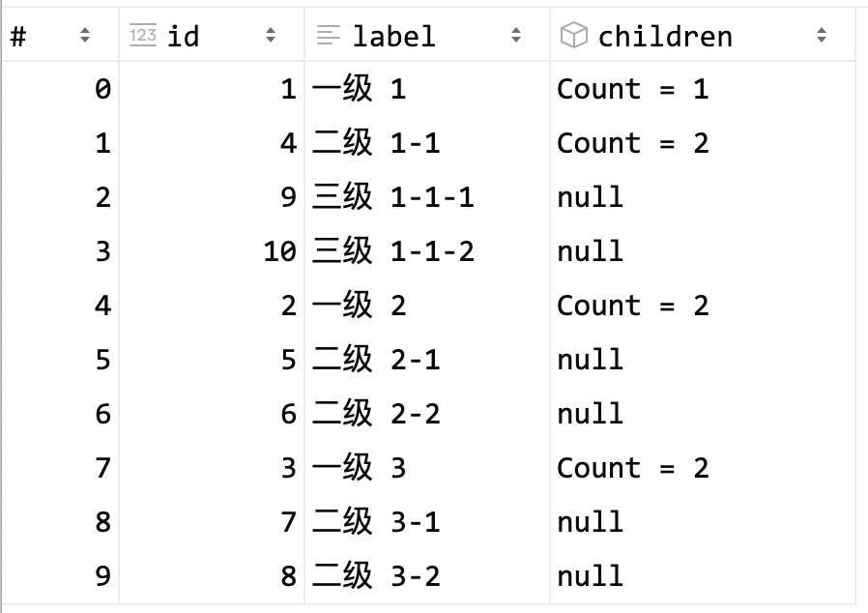Click the null children cell for 二级 2-1
Screen dimensions: 868x613
(703, 360)
